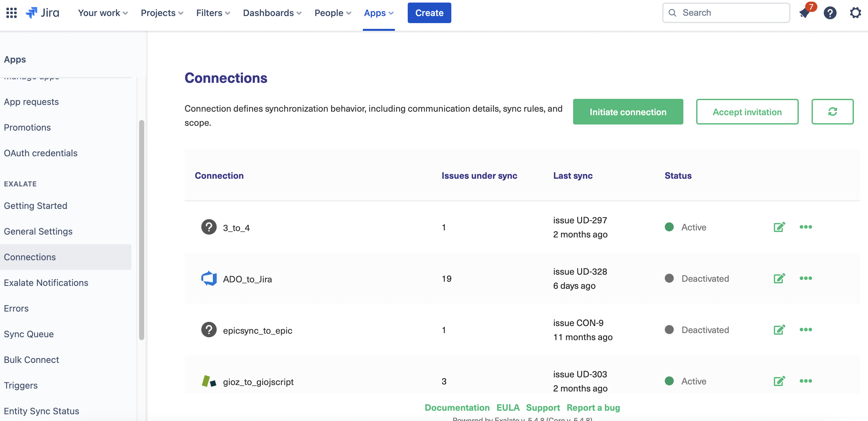This screenshot has height=421, width=868.
Task: Click the edit icon for 3_to_4 connection
Action: [x=779, y=227]
